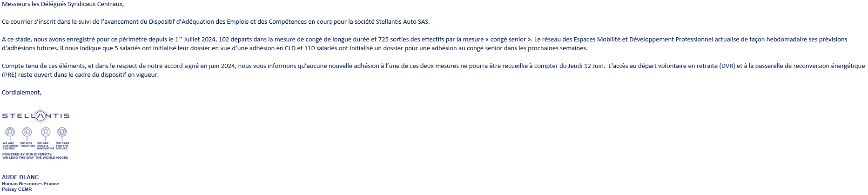Click the 'Cordialement,' closing line
This screenshot has width=868, height=195.
tap(21, 92)
